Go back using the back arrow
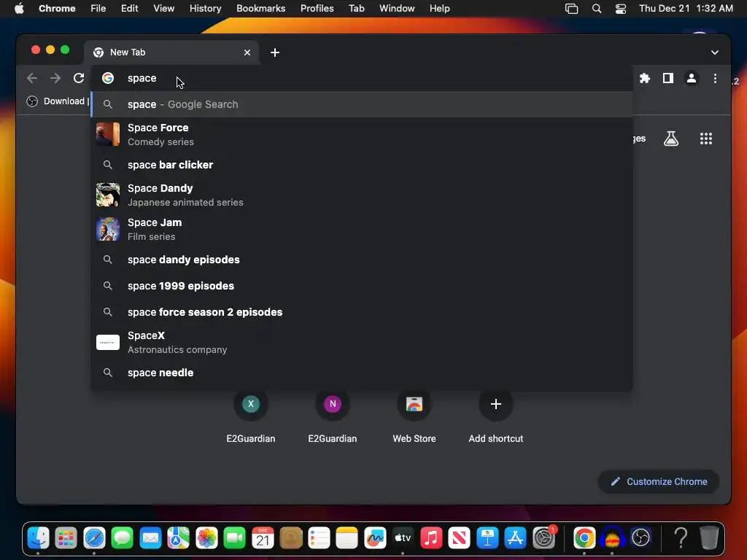This screenshot has width=747, height=560. [32, 78]
